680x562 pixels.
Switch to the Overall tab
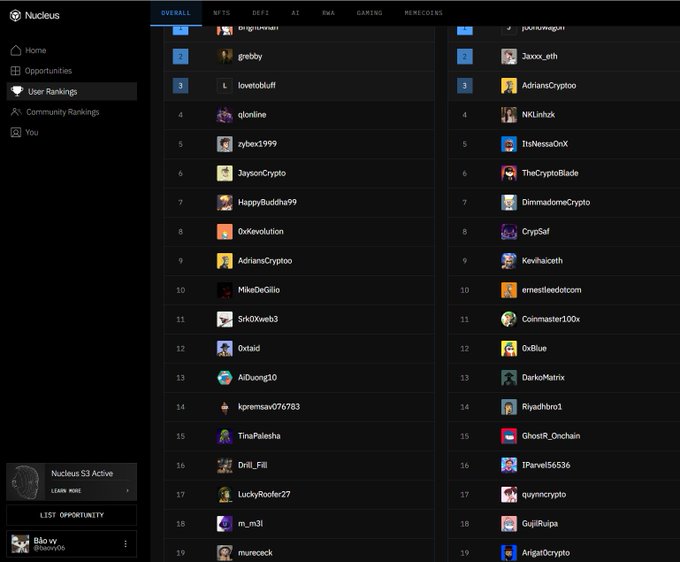(176, 13)
